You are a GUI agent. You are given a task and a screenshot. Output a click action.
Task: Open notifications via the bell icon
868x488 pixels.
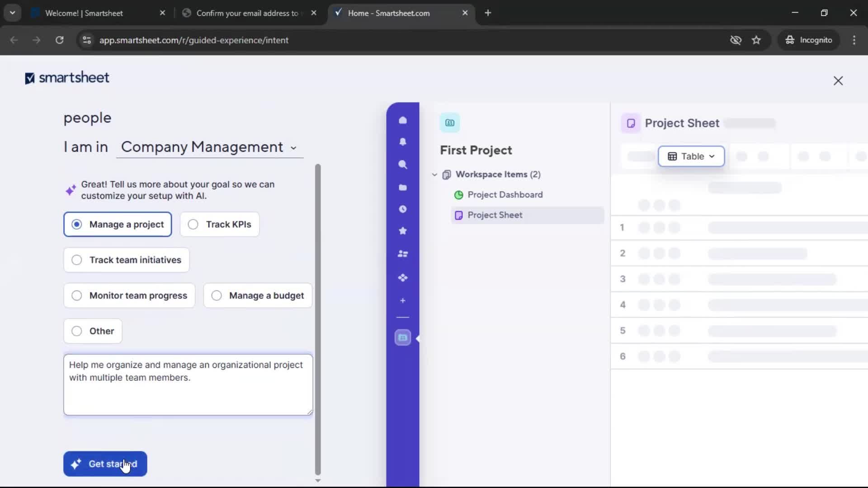(x=403, y=142)
